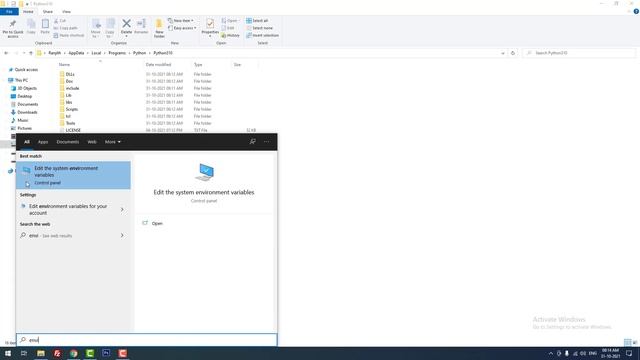
Task: Select the Scripts folder
Action: [x=71, y=109]
